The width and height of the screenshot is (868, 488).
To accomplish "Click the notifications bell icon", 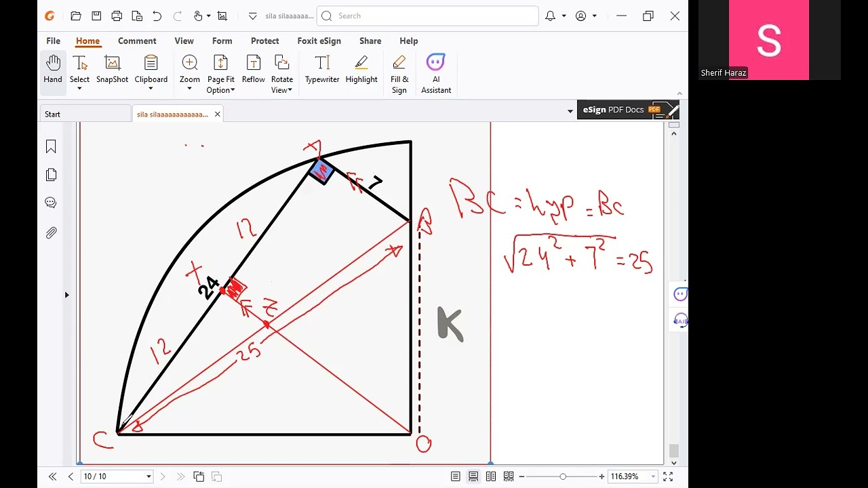I will tap(551, 16).
